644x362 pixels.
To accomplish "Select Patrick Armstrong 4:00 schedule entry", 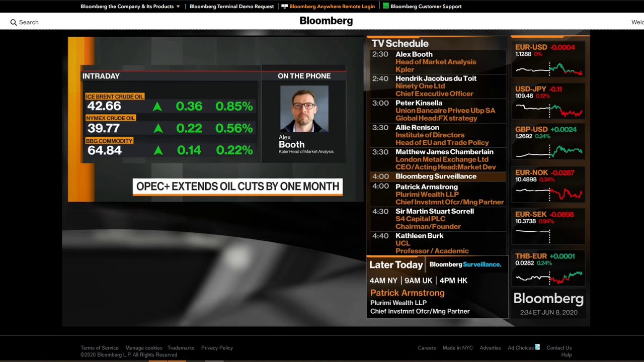I will point(438,194).
